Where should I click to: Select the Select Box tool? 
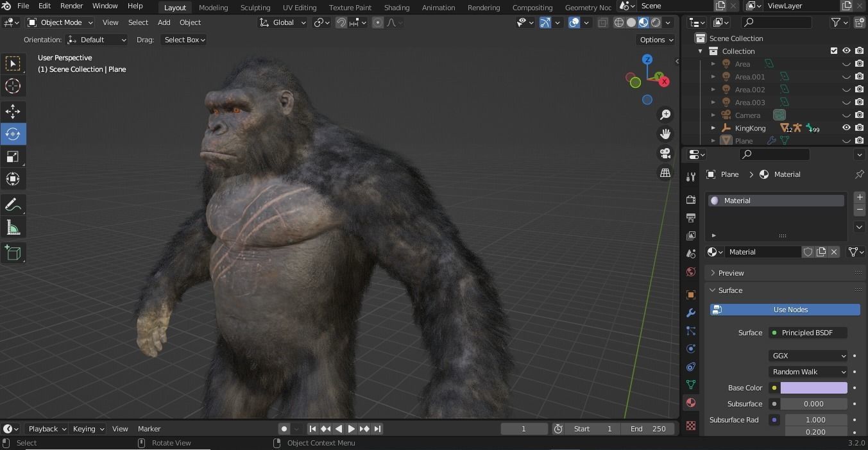(13, 63)
